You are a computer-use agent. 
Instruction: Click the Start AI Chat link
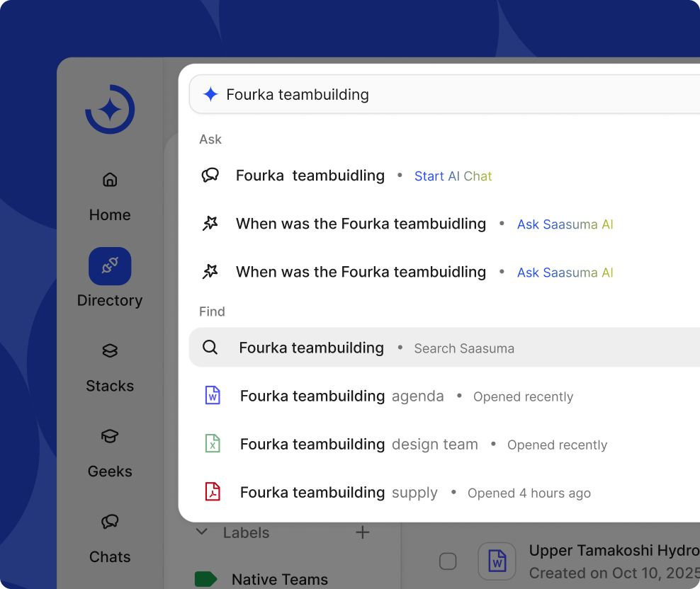pos(453,176)
